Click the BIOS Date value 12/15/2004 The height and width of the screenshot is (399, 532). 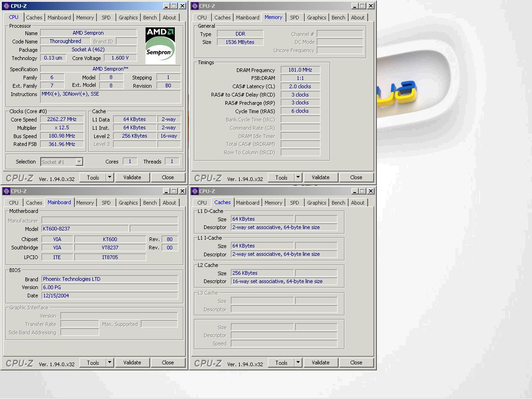pyautogui.click(x=109, y=296)
